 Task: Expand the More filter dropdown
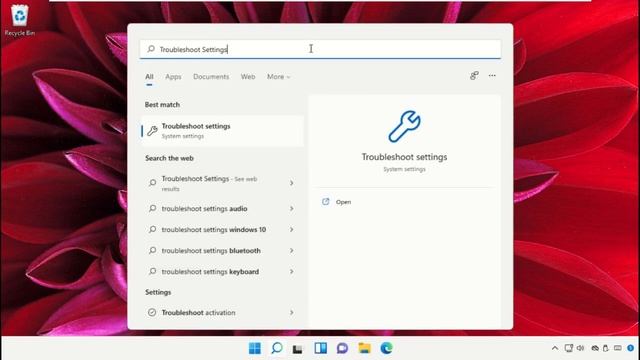(278, 77)
